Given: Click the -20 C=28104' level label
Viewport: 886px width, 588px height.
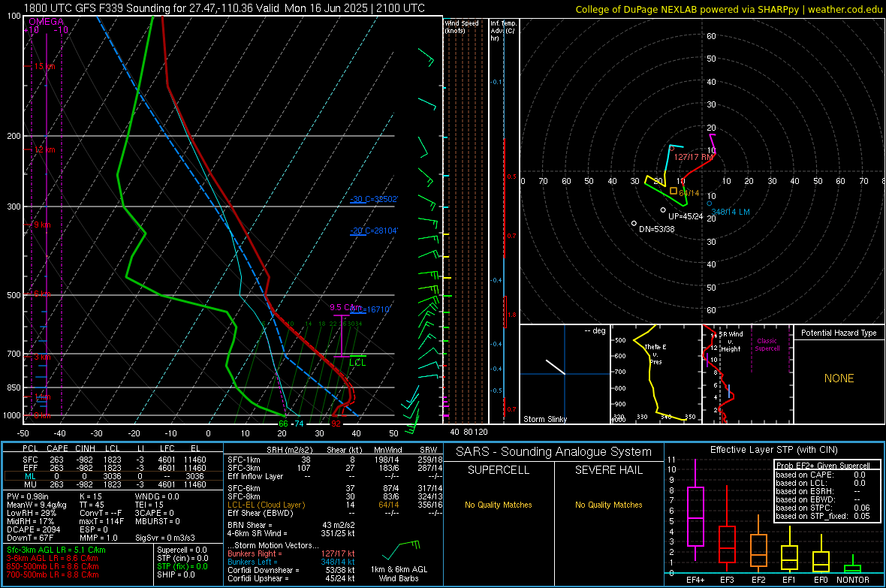Looking at the screenshot, I should (374, 231).
